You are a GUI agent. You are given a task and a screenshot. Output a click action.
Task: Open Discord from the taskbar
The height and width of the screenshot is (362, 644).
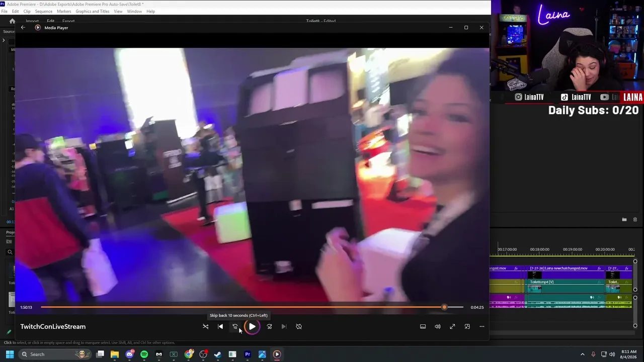point(130,354)
